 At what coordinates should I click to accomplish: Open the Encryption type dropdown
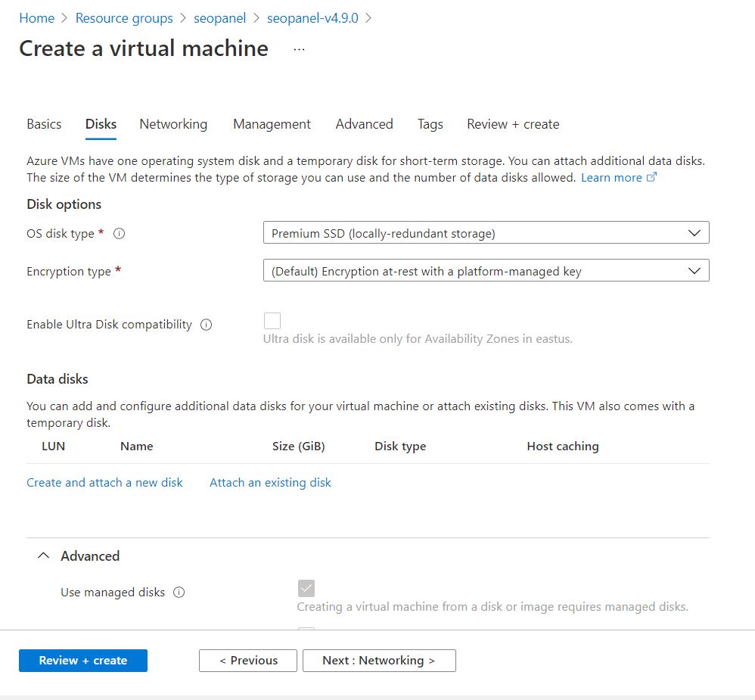click(486, 271)
